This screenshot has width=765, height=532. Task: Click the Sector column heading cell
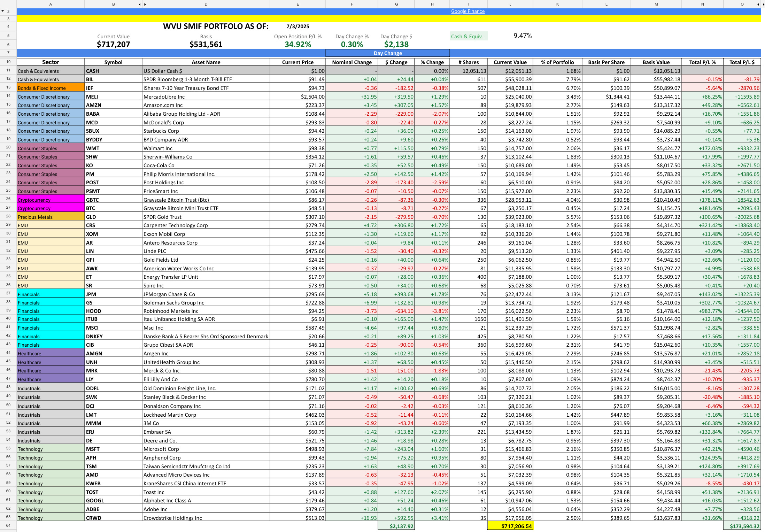tap(51, 62)
